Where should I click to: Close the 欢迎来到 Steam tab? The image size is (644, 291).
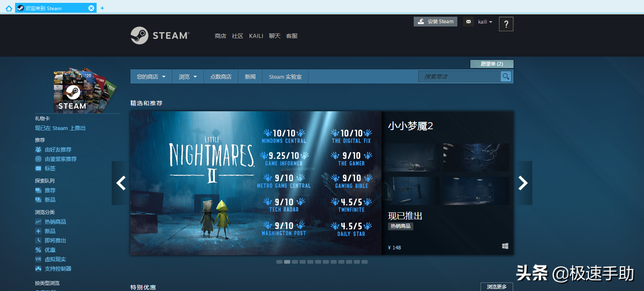tap(91, 8)
